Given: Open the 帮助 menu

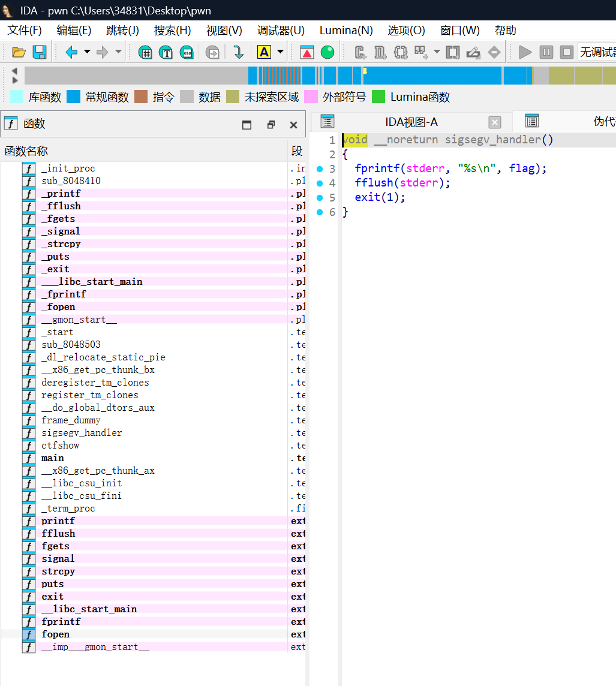Looking at the screenshot, I should point(505,31).
